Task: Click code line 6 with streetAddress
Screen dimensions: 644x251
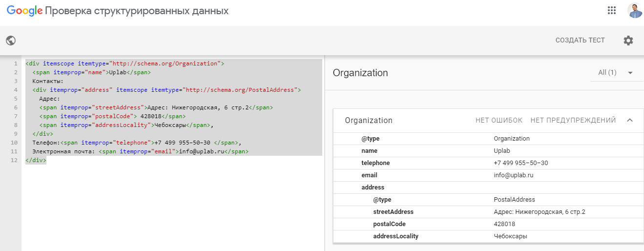Action: (156, 107)
